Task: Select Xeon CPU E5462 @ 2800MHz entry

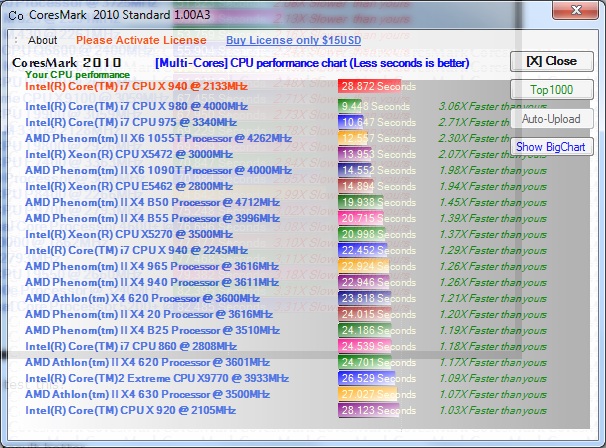Action: [129, 186]
